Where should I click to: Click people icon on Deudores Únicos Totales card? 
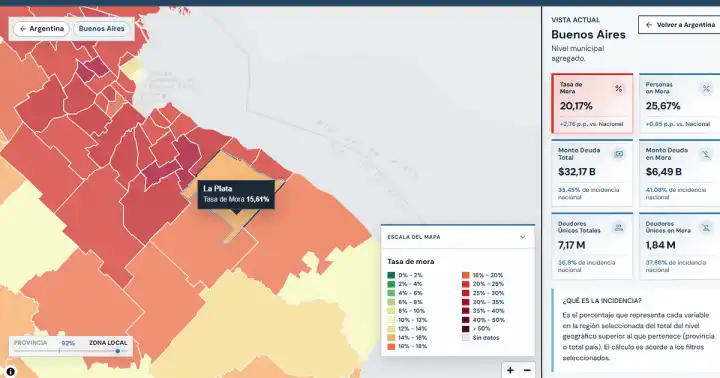tap(619, 227)
